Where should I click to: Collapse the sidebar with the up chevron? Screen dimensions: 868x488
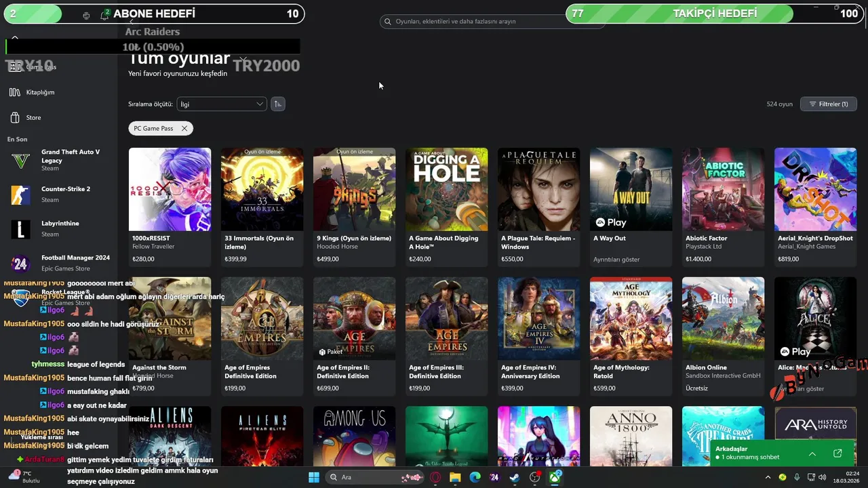(15, 38)
